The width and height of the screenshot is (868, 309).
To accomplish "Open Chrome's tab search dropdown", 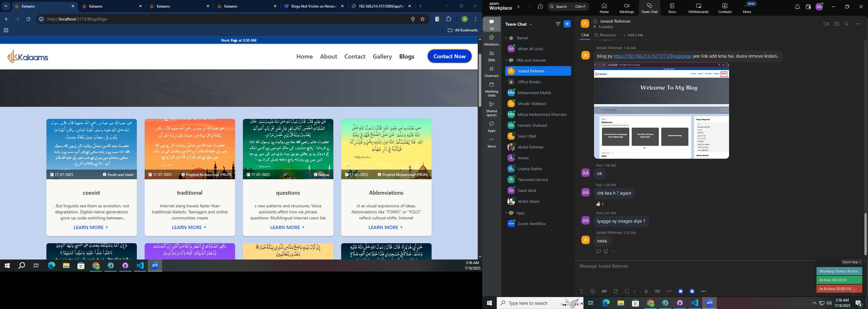I will coord(6,6).
